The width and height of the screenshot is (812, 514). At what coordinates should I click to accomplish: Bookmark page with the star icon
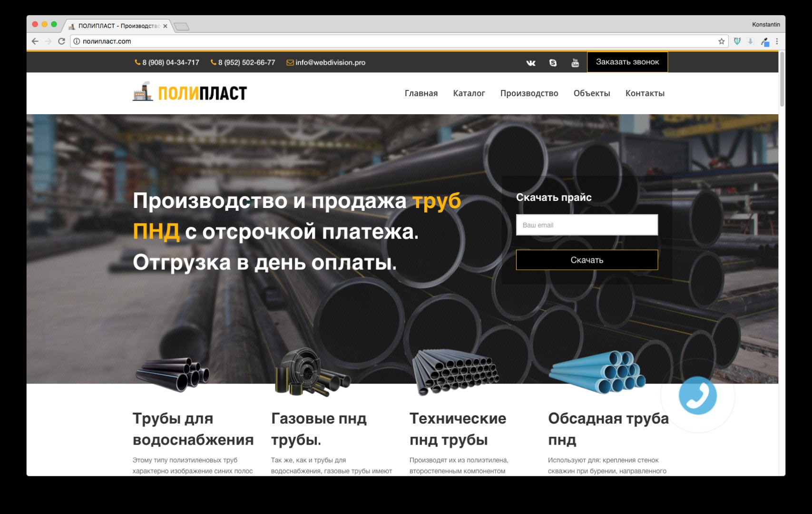[x=721, y=41]
